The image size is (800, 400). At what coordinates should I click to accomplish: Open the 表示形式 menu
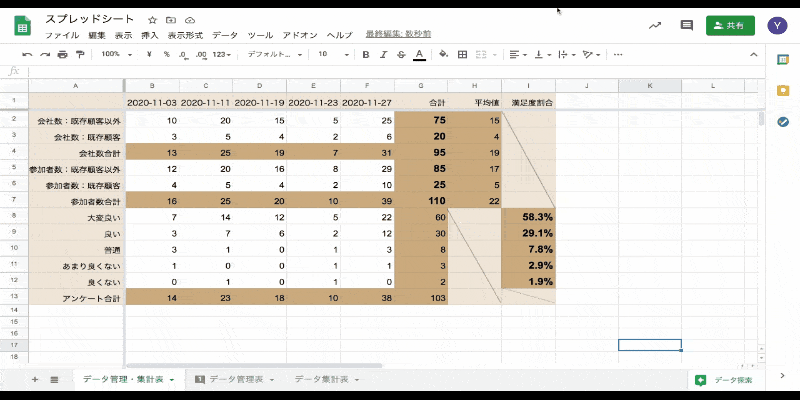click(x=185, y=35)
